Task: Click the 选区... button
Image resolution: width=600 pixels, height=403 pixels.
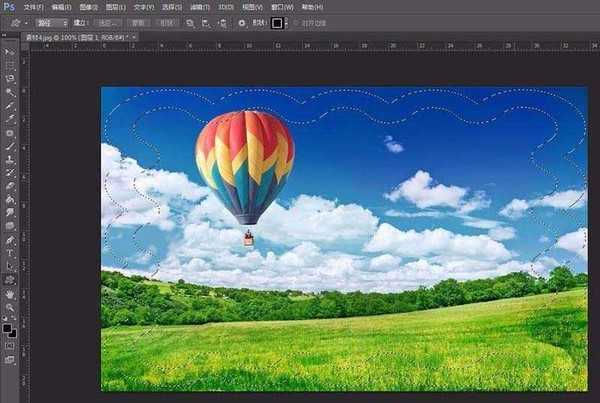Action: coord(108,22)
